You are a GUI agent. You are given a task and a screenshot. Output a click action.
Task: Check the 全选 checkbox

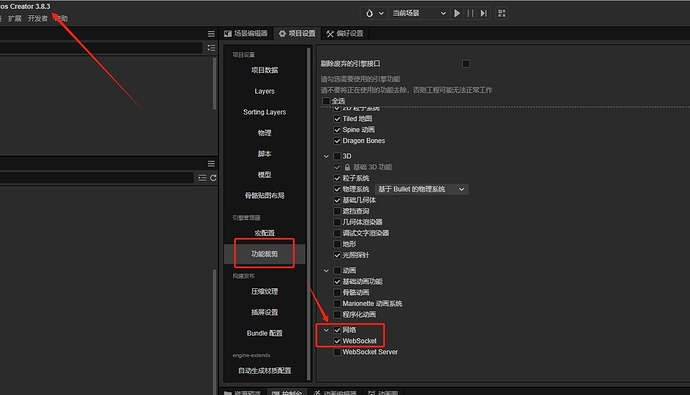326,101
